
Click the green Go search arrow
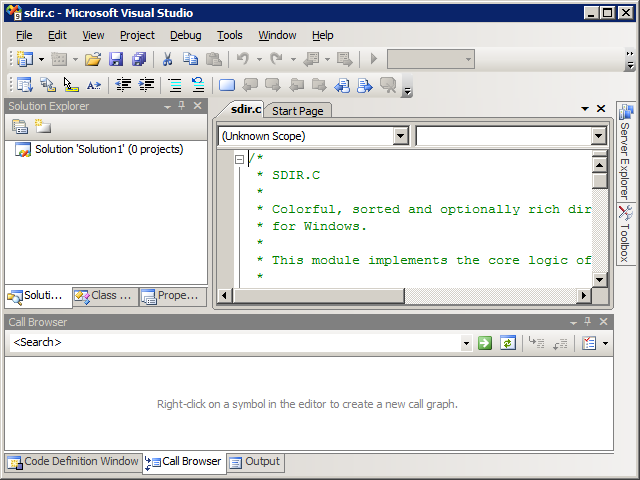[x=485, y=342]
